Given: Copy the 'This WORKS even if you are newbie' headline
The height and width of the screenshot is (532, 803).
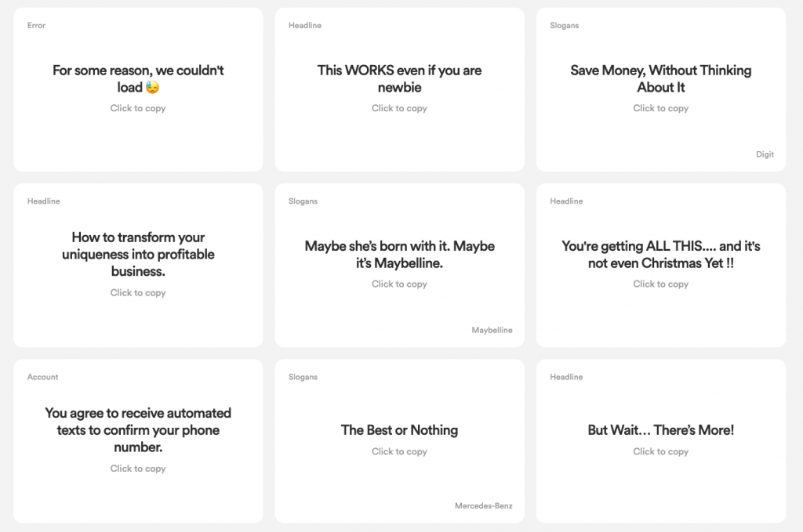Looking at the screenshot, I should (x=399, y=78).
